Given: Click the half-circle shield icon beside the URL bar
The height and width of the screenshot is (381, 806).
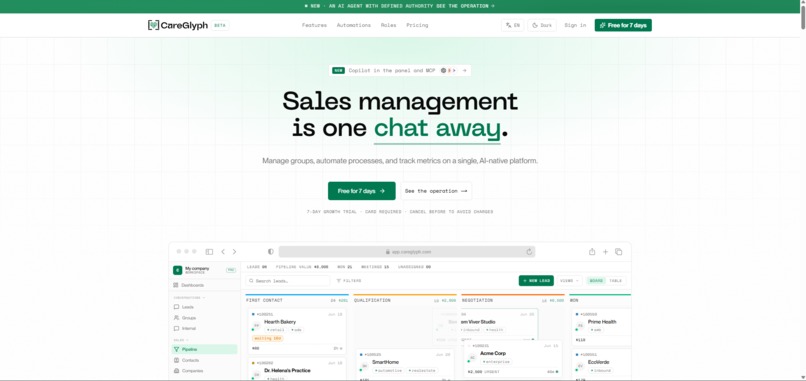Looking at the screenshot, I should coord(271,252).
